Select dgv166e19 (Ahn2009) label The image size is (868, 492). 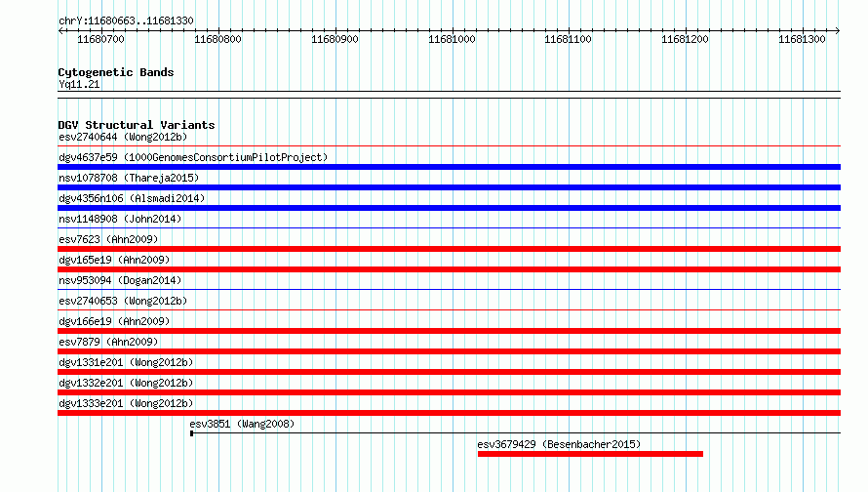point(114,321)
